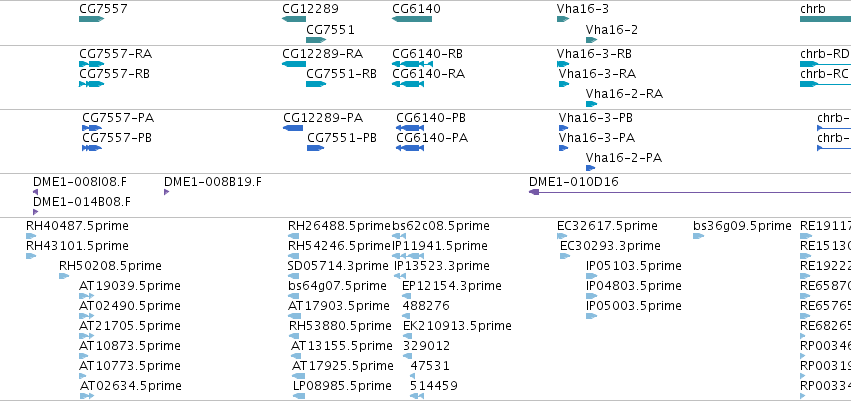Click the CG7551-RB transcript glyph
Screen dimensions: 851x401
[316, 84]
